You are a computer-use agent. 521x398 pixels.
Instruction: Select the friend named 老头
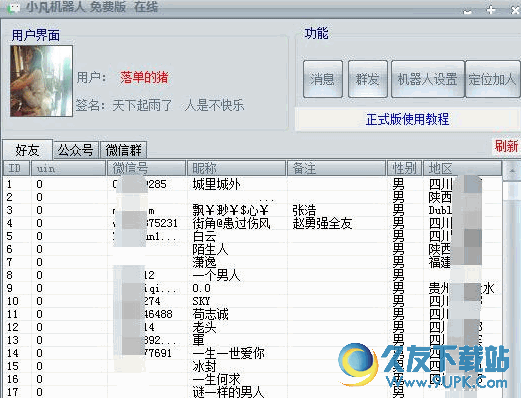[204, 327]
